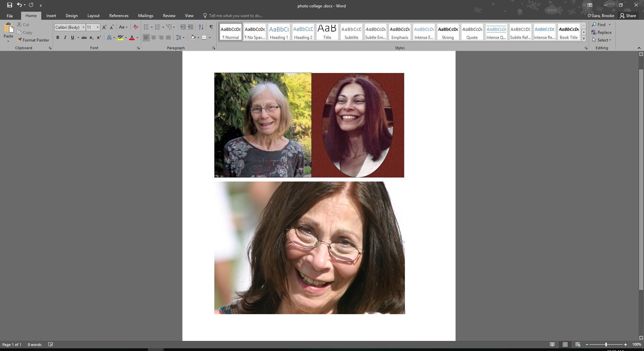Expand the Styles gallery more arrow
The image size is (644, 351).
point(584,39)
